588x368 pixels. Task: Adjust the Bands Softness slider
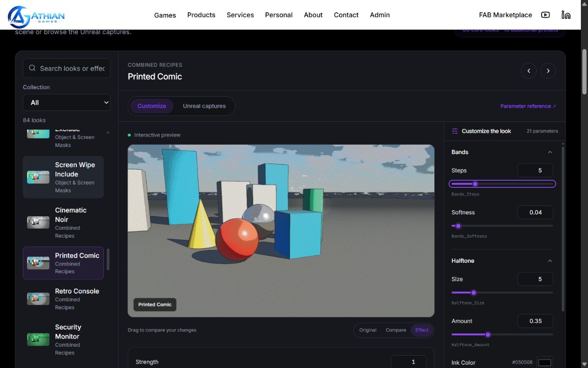tap(502, 226)
